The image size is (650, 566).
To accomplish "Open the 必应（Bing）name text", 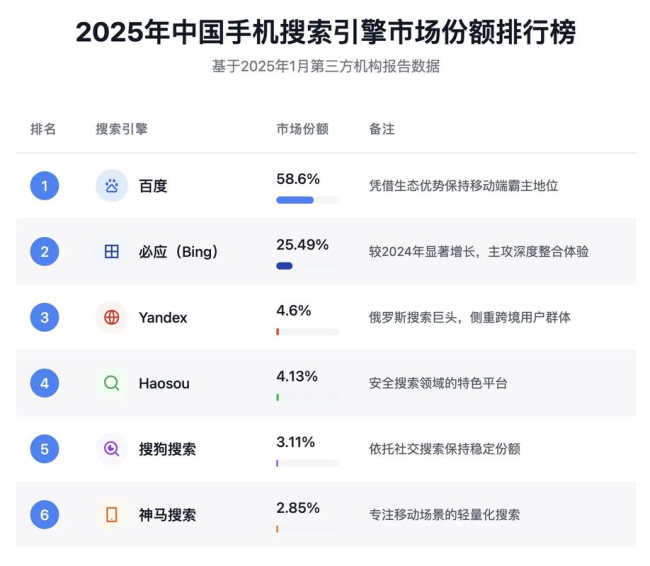I will coord(178,252).
